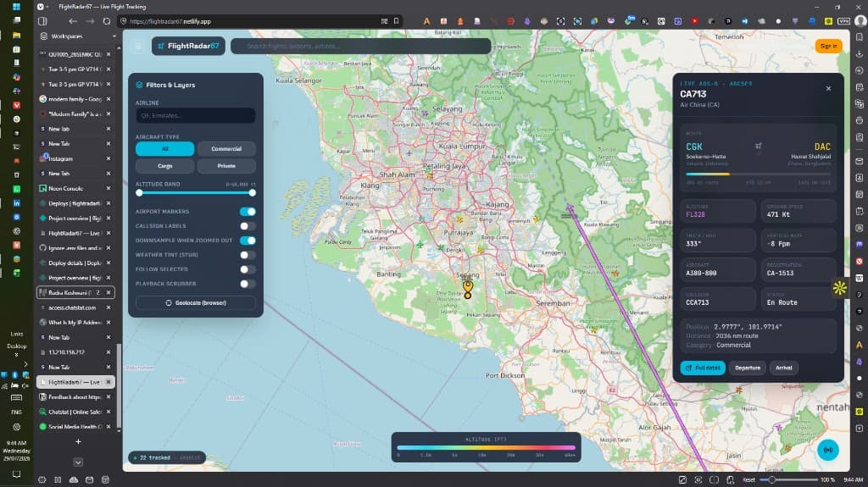The width and height of the screenshot is (868, 487).
Task: Click the Arrival button in flight panel
Action: (x=783, y=368)
